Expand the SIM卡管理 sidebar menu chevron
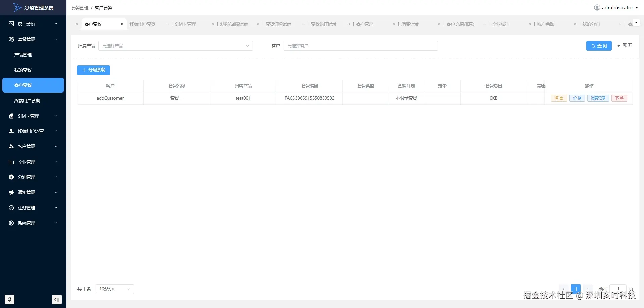 [56, 116]
